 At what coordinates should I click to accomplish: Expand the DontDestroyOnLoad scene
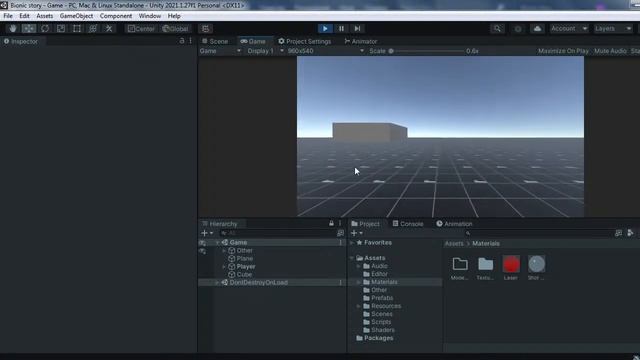click(x=218, y=282)
